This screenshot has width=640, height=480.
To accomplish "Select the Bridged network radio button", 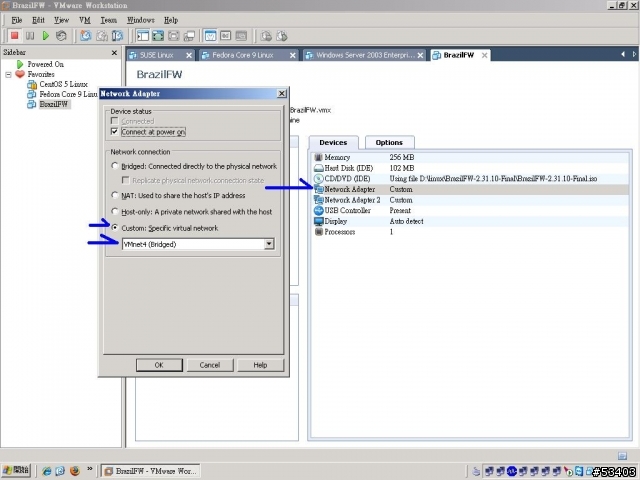I will pos(115,166).
